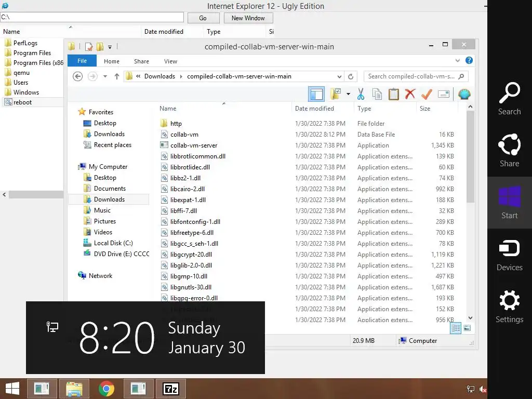Switch to large icons view icon
This screenshot has height=399, width=532.
[x=467, y=328]
